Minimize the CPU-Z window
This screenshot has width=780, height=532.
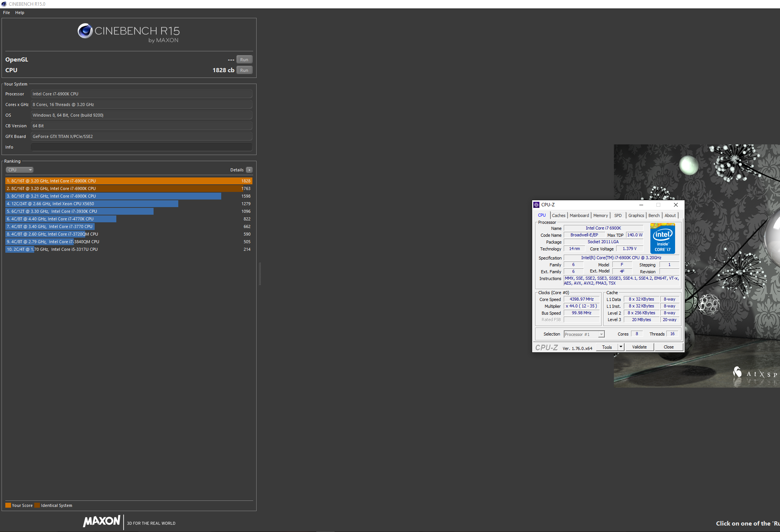[x=641, y=205]
